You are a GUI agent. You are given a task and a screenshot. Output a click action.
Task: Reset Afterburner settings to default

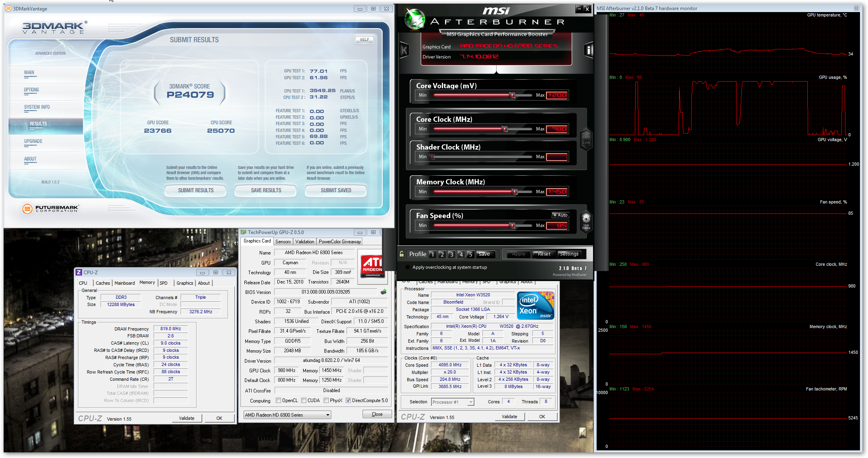[x=544, y=254]
